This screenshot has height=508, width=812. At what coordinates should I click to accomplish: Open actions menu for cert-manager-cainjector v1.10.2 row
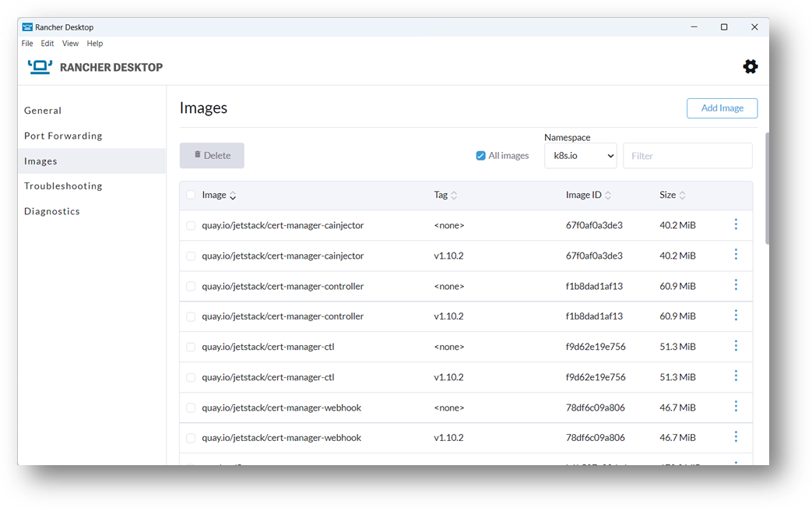pos(736,255)
